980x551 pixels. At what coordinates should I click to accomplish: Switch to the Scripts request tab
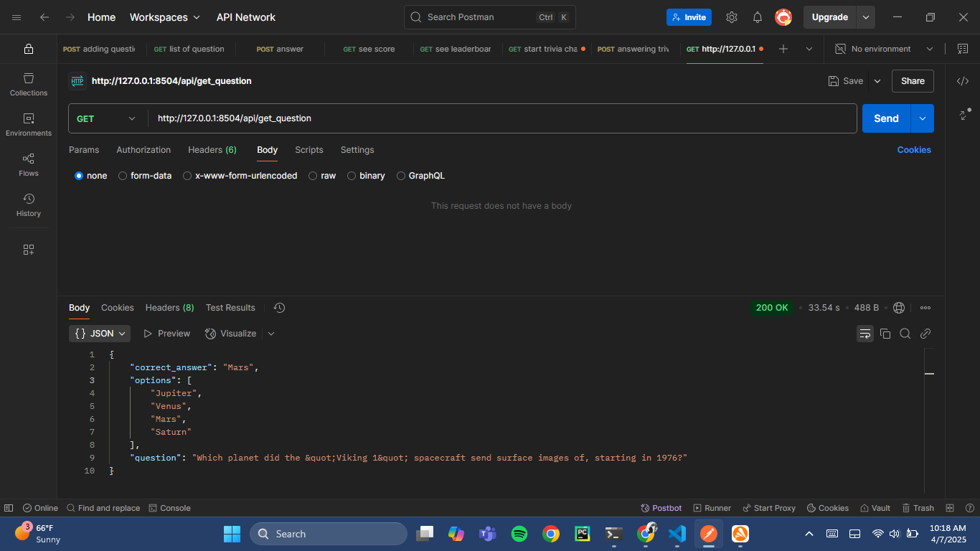coord(309,150)
